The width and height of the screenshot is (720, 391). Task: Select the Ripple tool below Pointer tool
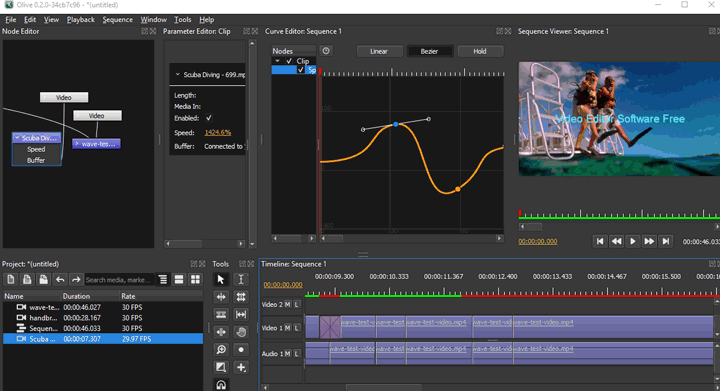(x=221, y=297)
